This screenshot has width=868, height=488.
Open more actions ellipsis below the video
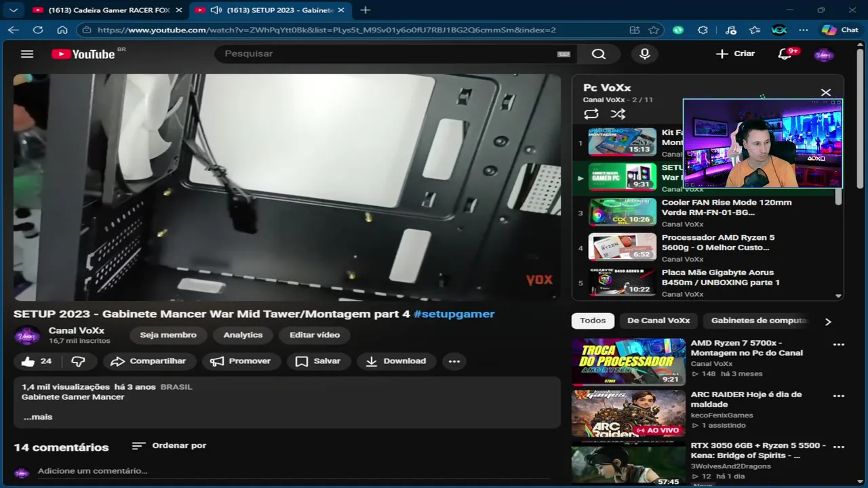(x=454, y=361)
